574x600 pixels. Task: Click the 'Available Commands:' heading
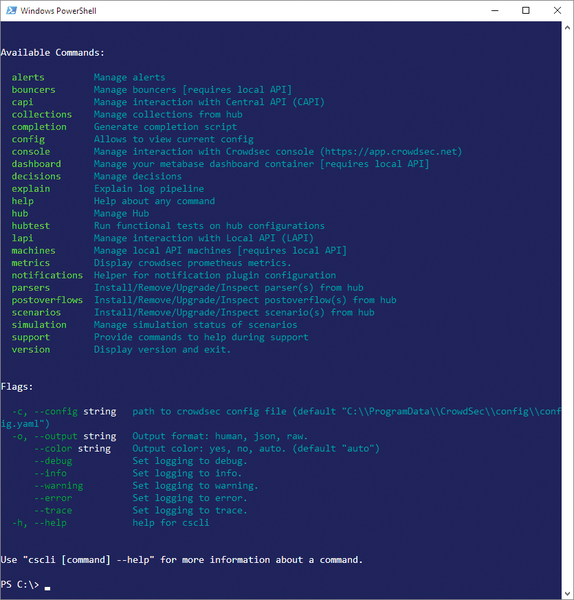52,52
